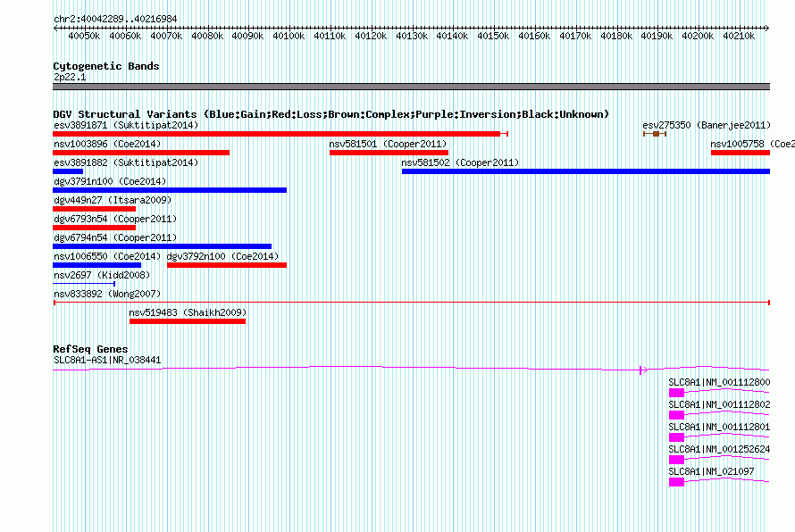Open nsv1006550 (Coe2014) label
Viewport: 795px width, 532px height.
pos(107,256)
